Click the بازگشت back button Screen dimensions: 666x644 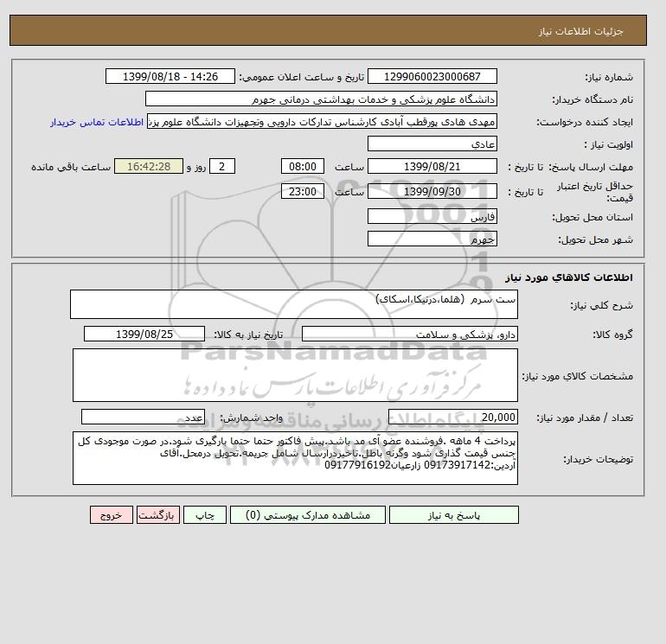pos(158,515)
